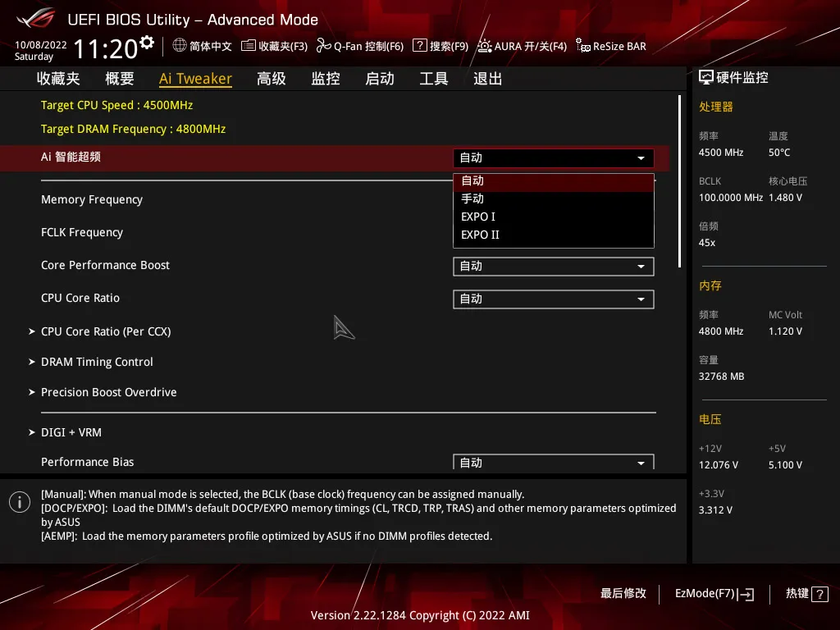Toggle AURA lighting icon
The height and width of the screenshot is (630, 840).
484,46
